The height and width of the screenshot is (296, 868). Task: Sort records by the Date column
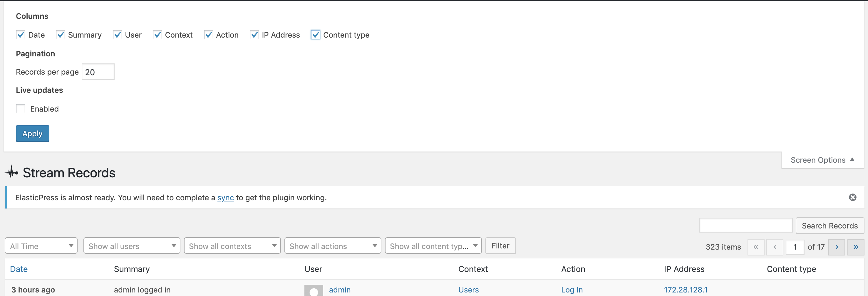pos(19,269)
